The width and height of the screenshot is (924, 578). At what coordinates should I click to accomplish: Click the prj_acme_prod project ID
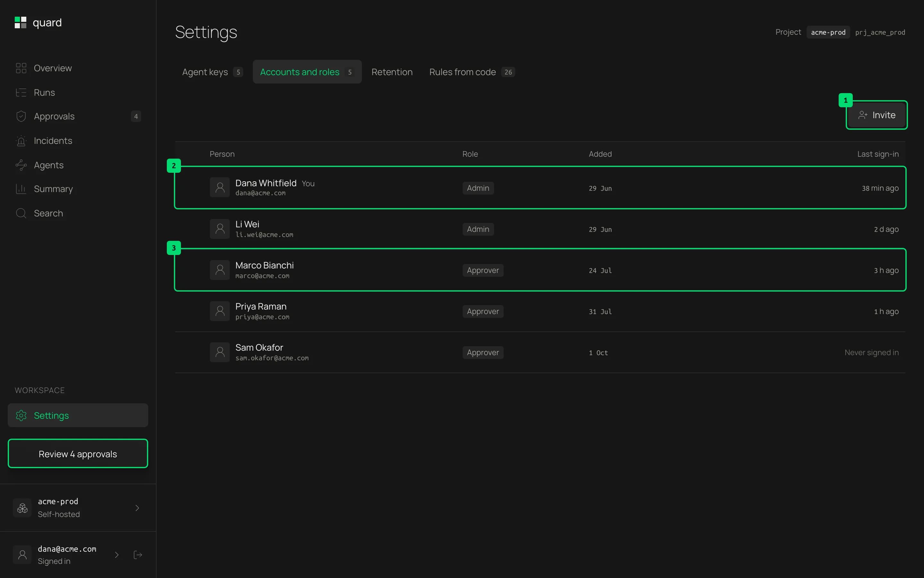[880, 32]
